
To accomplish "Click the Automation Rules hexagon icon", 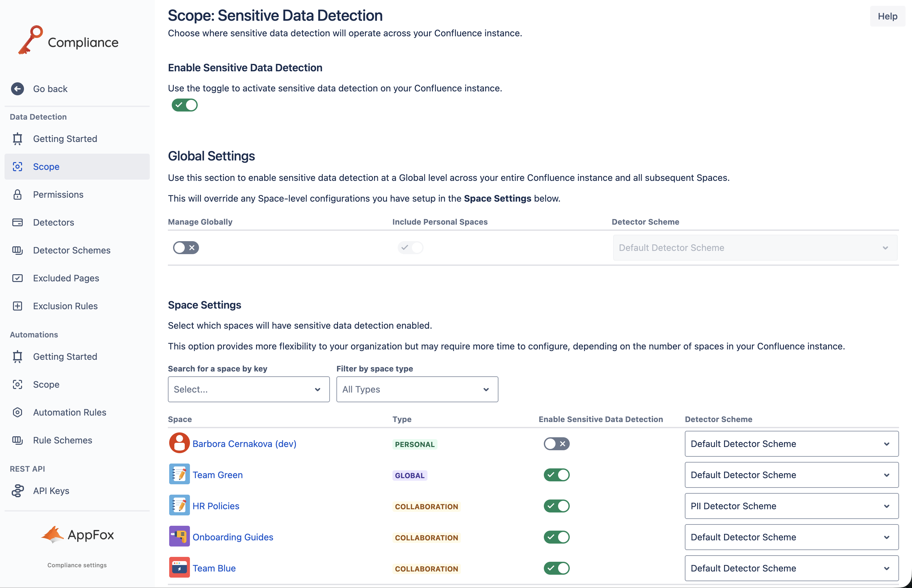I will point(17,412).
